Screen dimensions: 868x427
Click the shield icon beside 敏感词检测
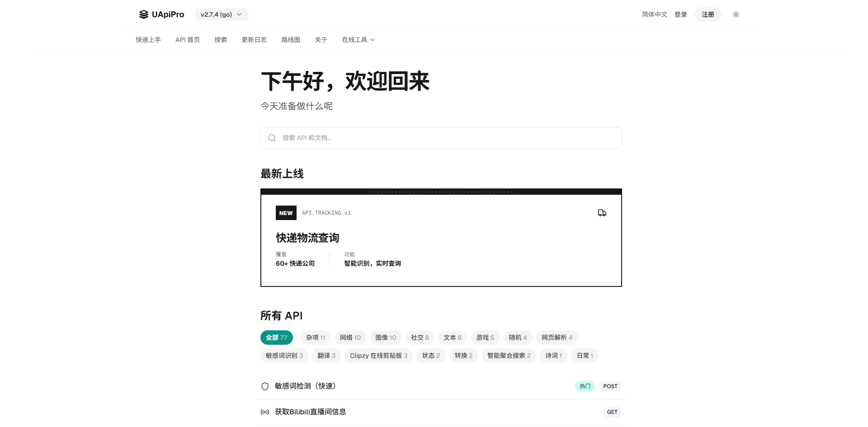265,386
